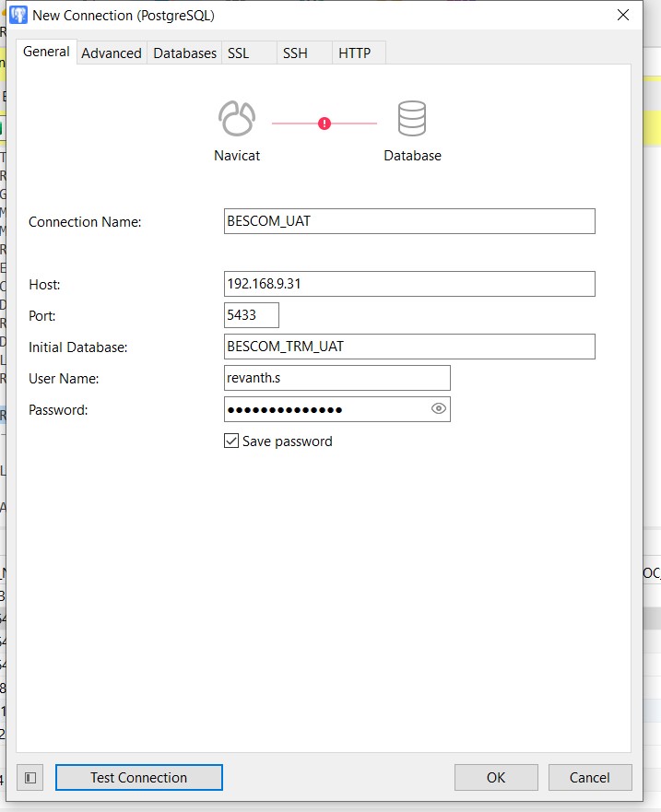This screenshot has width=661, height=812.
Task: Click the Initial Database label
Action: [x=77, y=347]
